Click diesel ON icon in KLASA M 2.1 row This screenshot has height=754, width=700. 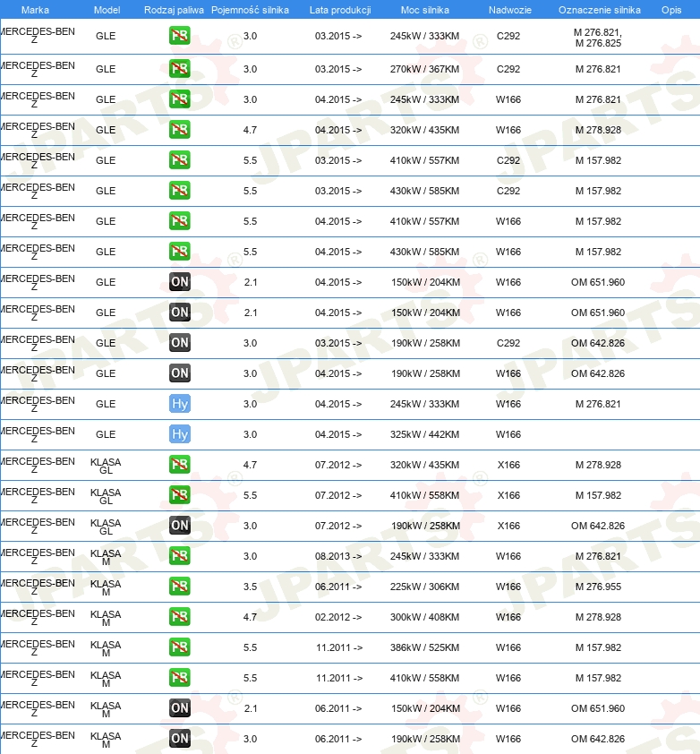coord(179,708)
